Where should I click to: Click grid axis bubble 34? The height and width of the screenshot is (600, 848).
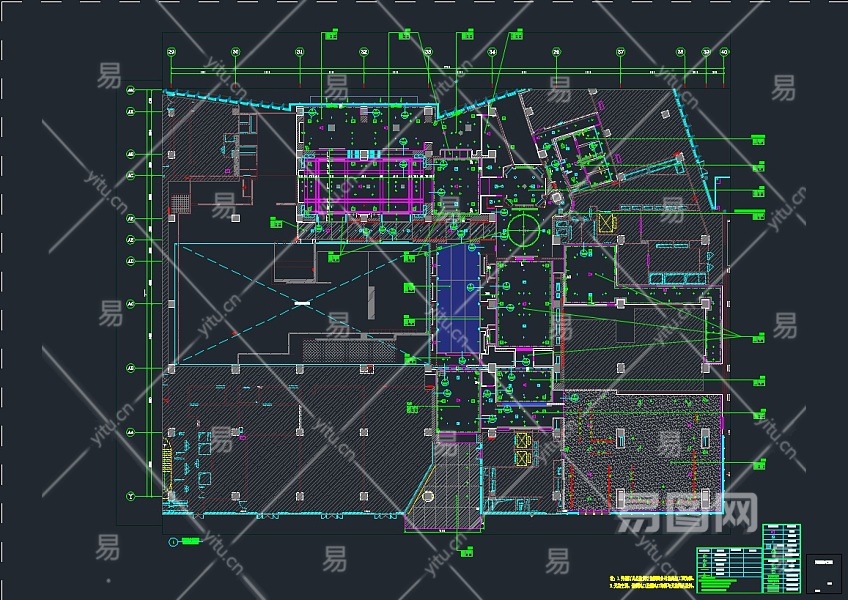pyautogui.click(x=492, y=52)
